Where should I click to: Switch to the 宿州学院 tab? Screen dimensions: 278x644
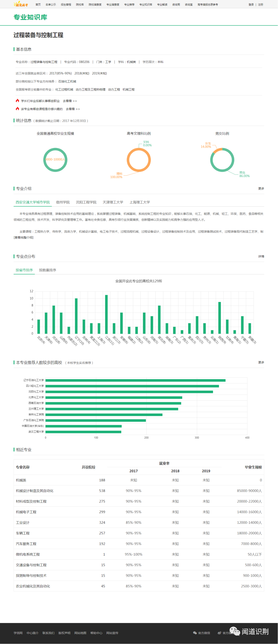click(x=63, y=202)
